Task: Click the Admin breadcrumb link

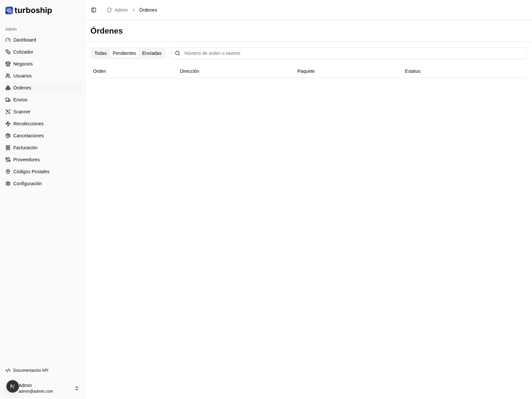Action: point(121,10)
